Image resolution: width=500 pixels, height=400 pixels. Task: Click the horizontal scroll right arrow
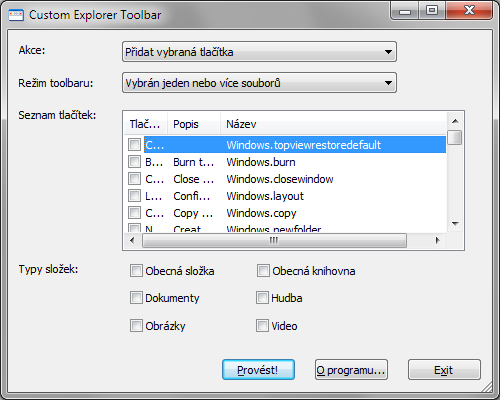click(438, 240)
